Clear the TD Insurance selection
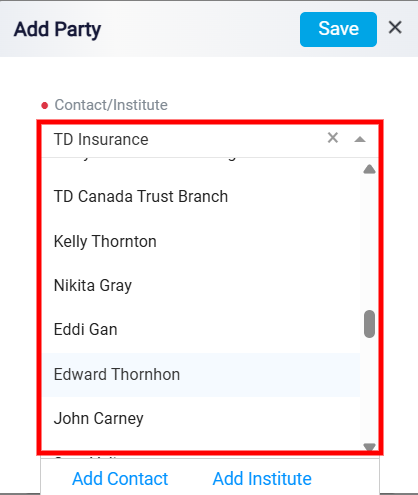The image size is (418, 495). click(x=333, y=138)
